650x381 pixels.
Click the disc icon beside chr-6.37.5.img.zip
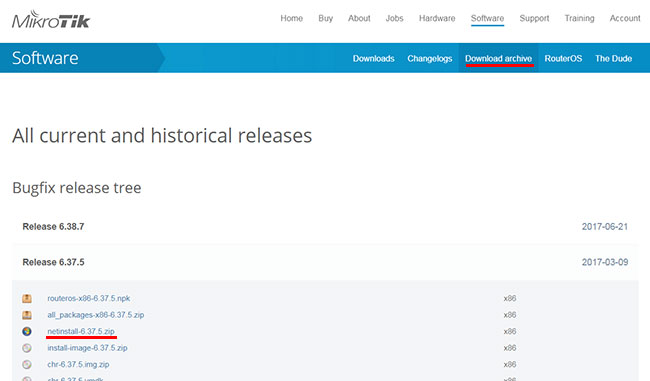pos(27,364)
